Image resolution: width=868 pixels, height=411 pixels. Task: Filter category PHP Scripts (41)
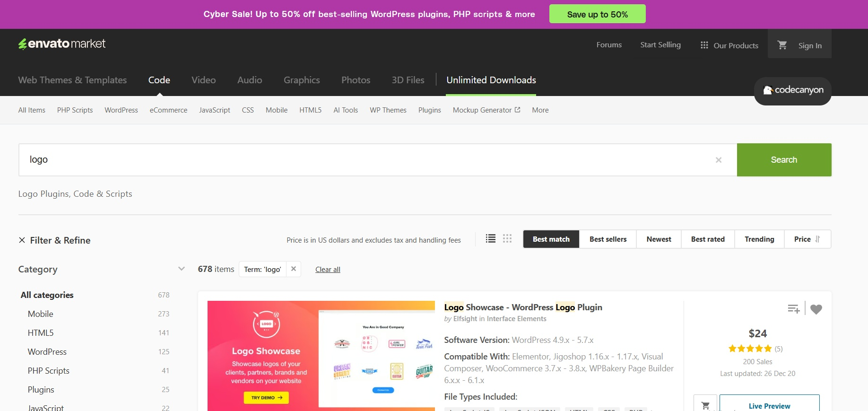[48, 371]
